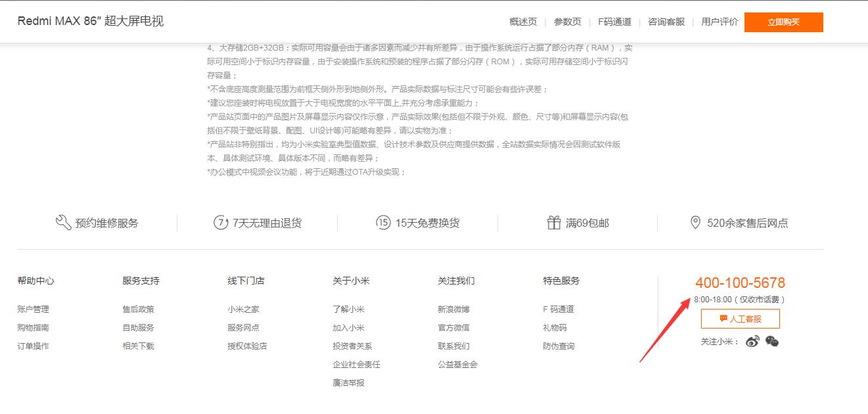The width and height of the screenshot is (868, 414).
Task: Click the 400-100-5678 phone number
Action: 741,283
